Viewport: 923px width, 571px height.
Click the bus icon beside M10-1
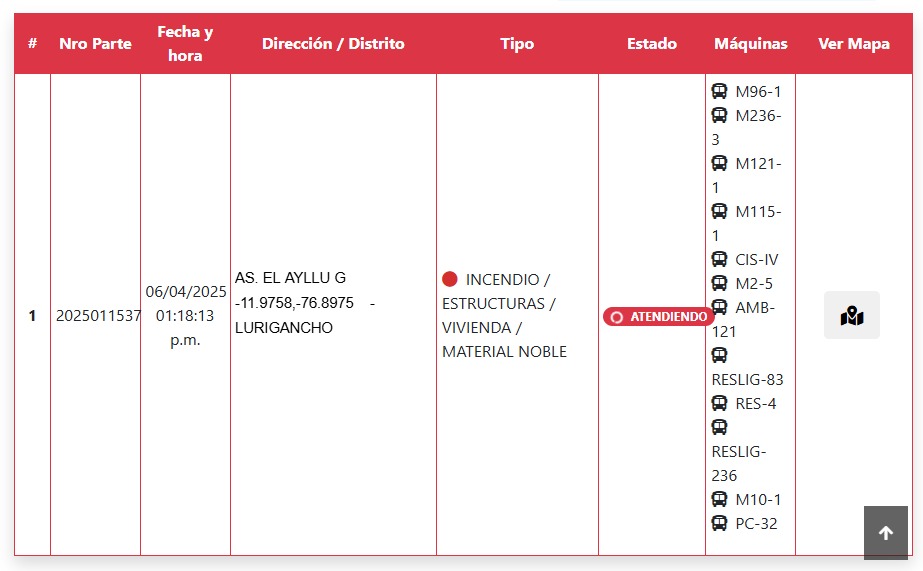pyautogui.click(x=719, y=499)
